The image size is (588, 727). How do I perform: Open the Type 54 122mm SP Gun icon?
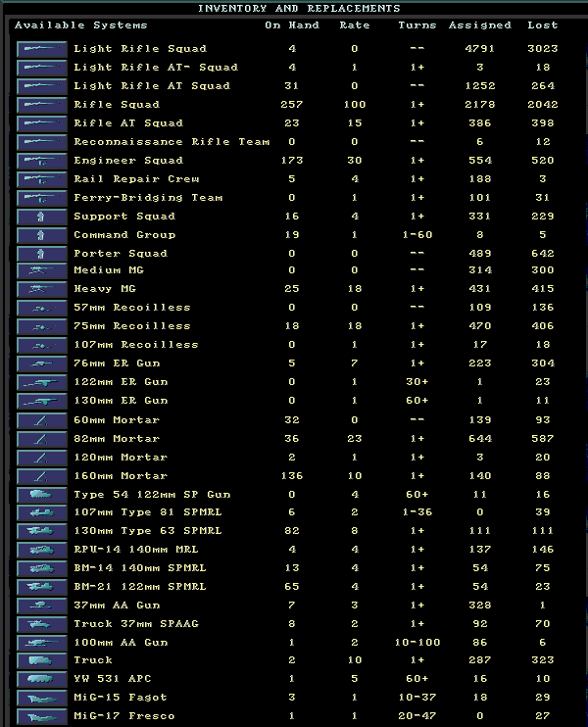[42, 495]
